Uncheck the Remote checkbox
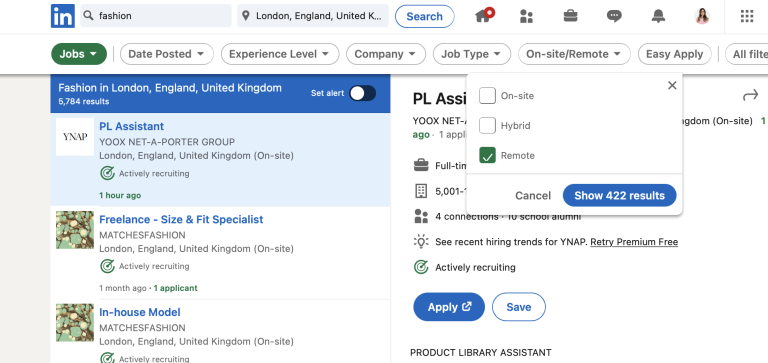Image resolution: width=768 pixels, height=363 pixels. tap(487, 155)
